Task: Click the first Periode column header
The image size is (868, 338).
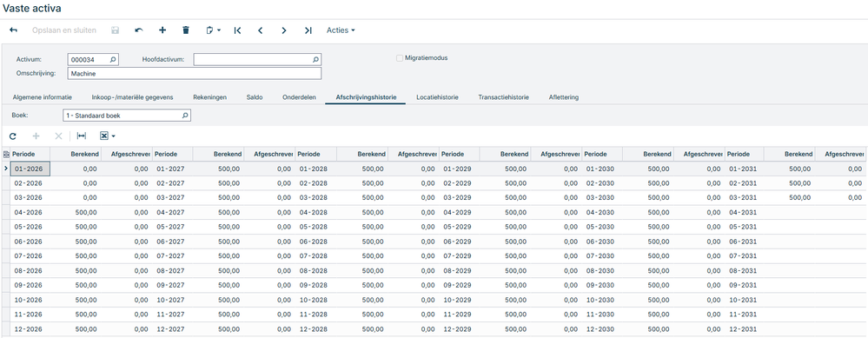Action: pos(30,155)
